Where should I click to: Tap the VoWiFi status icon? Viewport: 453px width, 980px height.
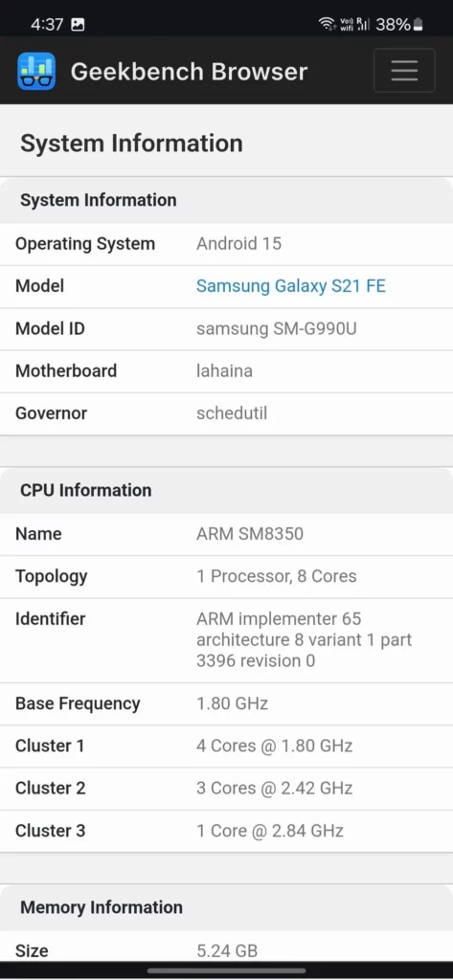pyautogui.click(x=347, y=24)
